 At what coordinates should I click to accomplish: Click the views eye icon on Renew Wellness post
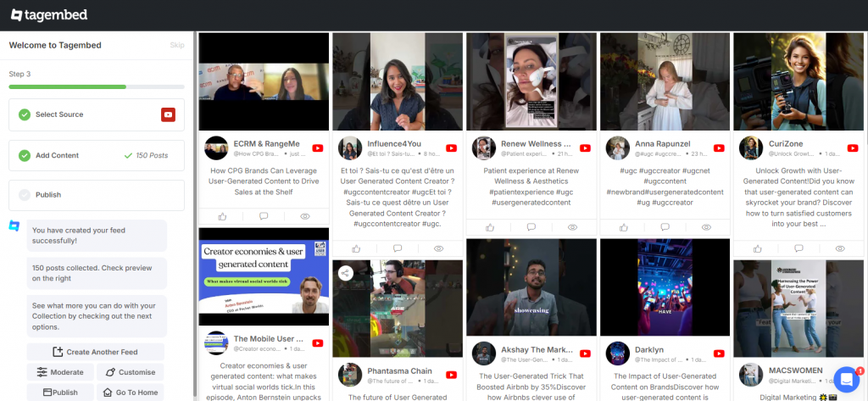pos(573,227)
